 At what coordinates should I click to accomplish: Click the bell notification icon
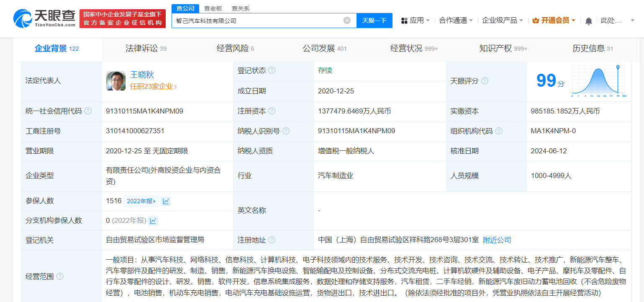point(588,20)
